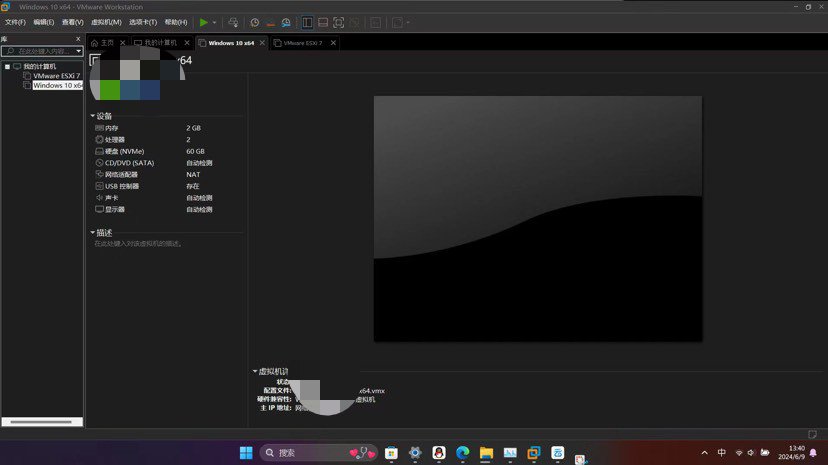The image size is (828, 465).
Task: Collapse the 虚拟机详细信息 section
Action: coord(255,372)
